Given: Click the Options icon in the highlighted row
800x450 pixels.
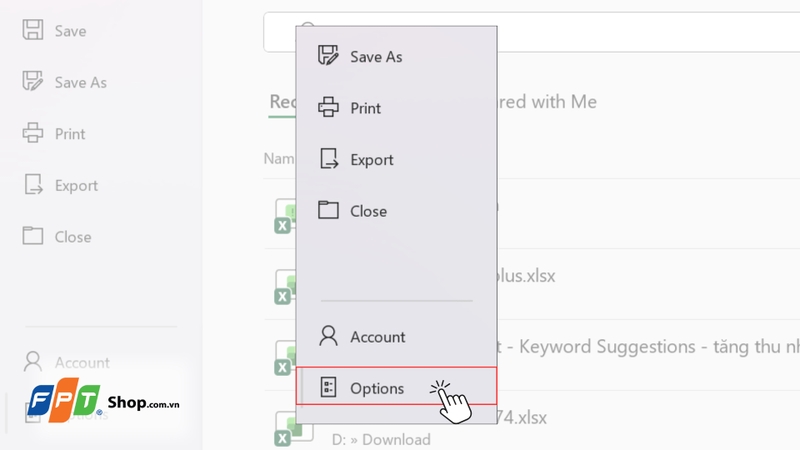Looking at the screenshot, I should click(328, 388).
